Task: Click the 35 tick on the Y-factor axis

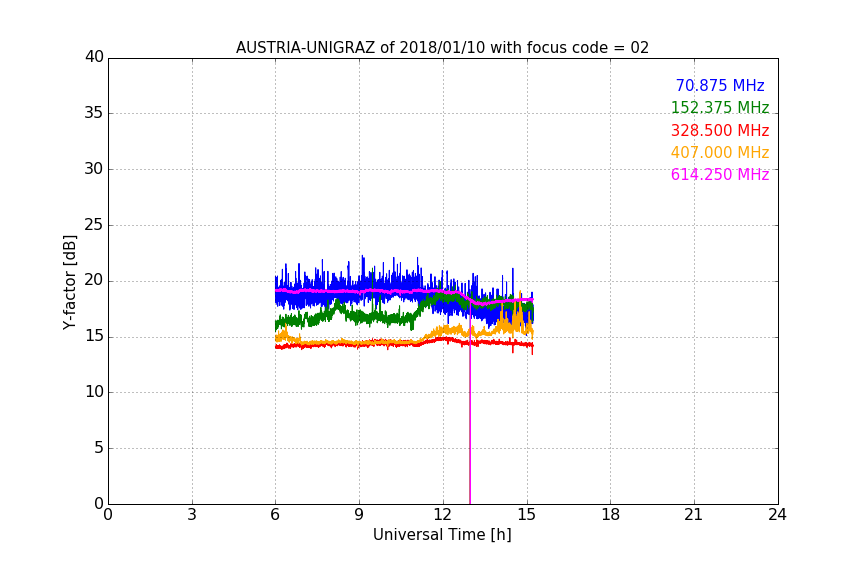Action: tap(94, 113)
